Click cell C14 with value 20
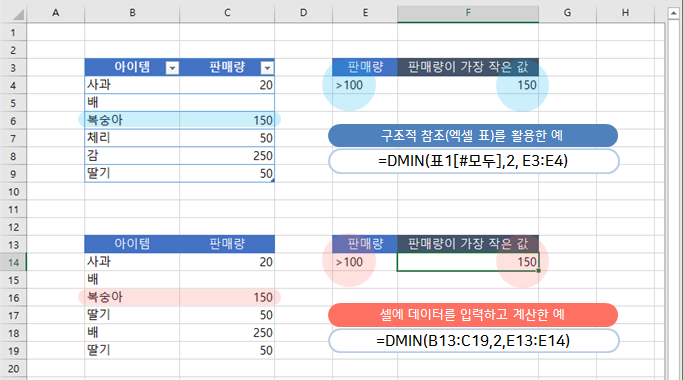Viewport: 683px width, 380px height. coord(227,262)
